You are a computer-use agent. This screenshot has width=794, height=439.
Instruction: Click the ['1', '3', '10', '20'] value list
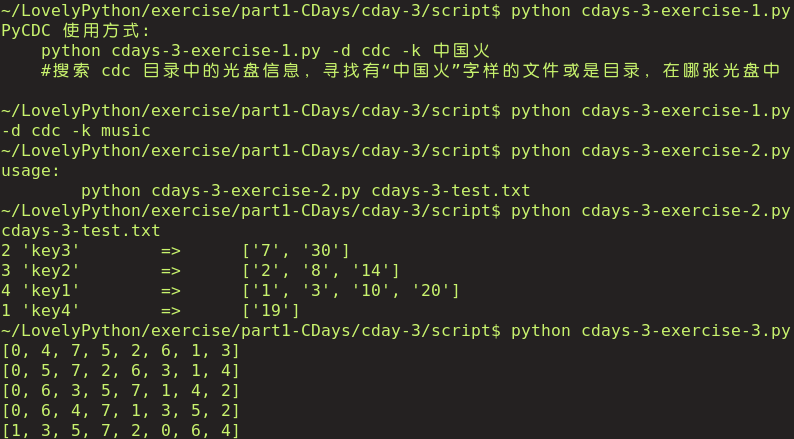[x=350, y=291]
